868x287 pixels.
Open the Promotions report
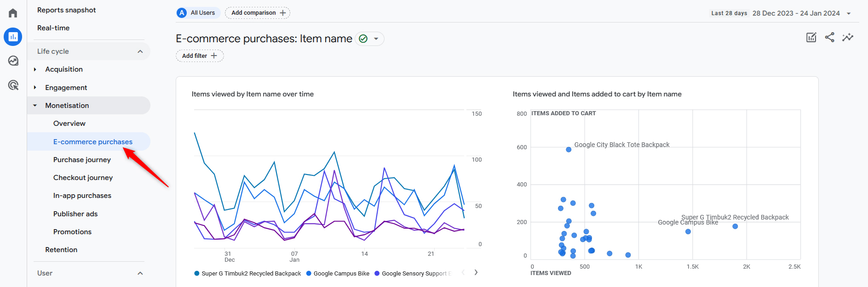72,232
